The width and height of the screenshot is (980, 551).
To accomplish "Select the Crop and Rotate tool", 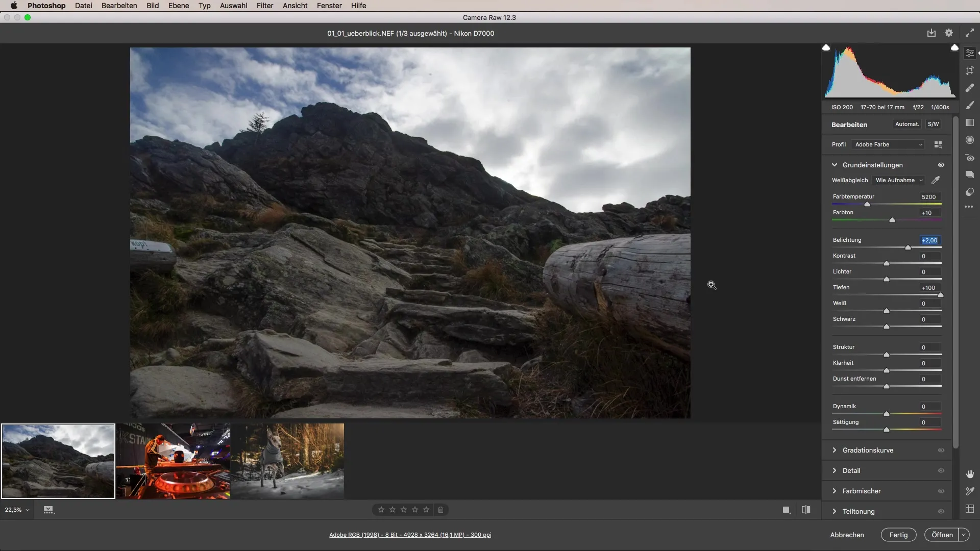I will click(x=970, y=70).
